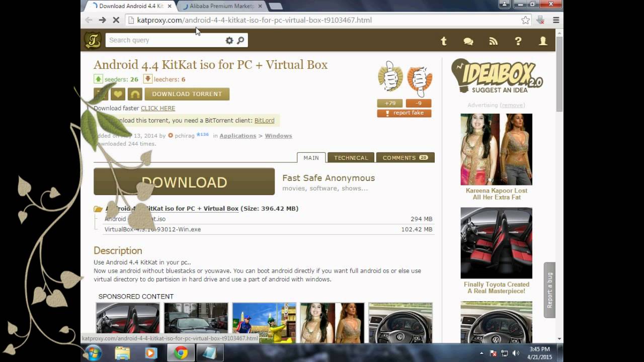Image resolution: width=644 pixels, height=362 pixels.
Task: Click the magnifier search icon
Action: [240, 40]
